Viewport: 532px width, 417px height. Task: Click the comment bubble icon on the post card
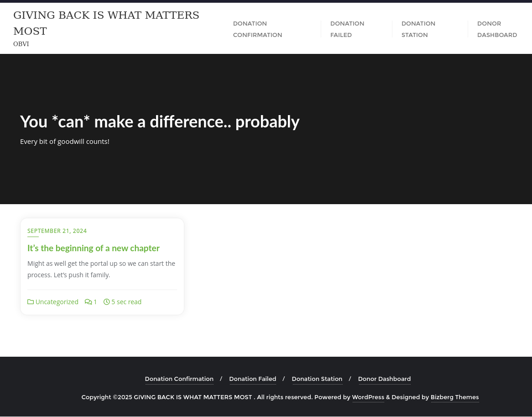(87, 301)
